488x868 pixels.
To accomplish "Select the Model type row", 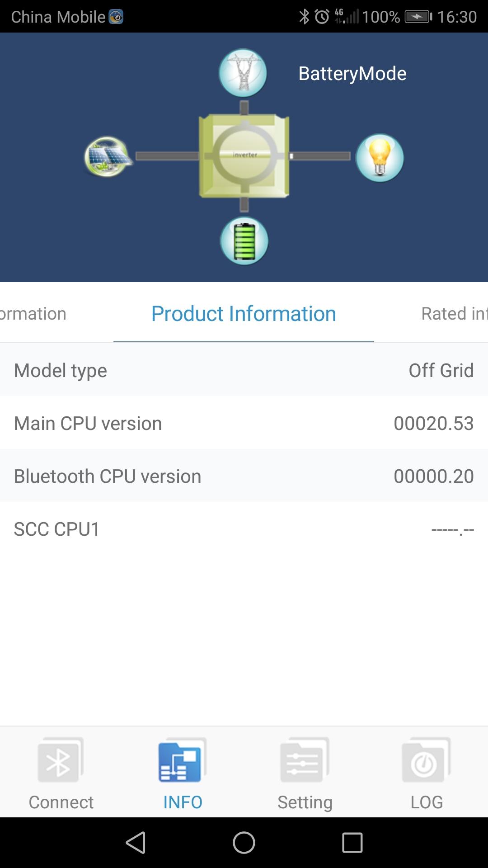I will [x=244, y=370].
